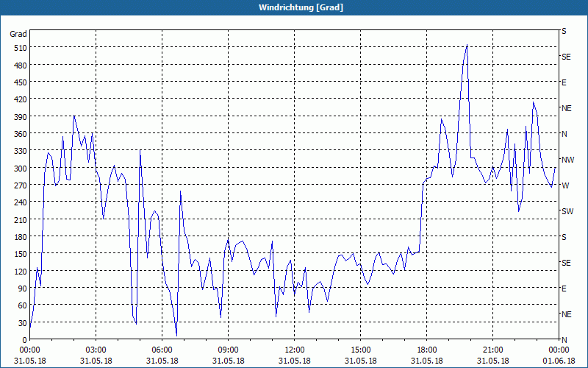Click the 0 degree axis label
Screen dimensions: 588x368
pos(25,340)
